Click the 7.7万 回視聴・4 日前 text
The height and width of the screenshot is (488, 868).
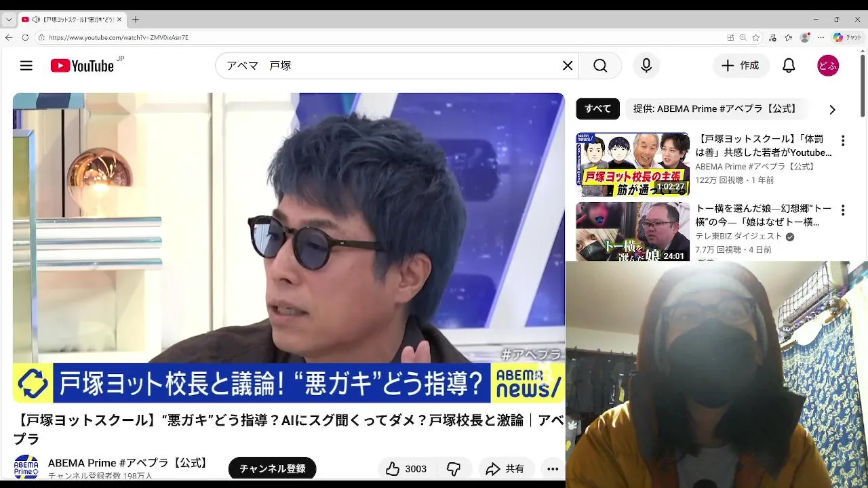coord(733,249)
